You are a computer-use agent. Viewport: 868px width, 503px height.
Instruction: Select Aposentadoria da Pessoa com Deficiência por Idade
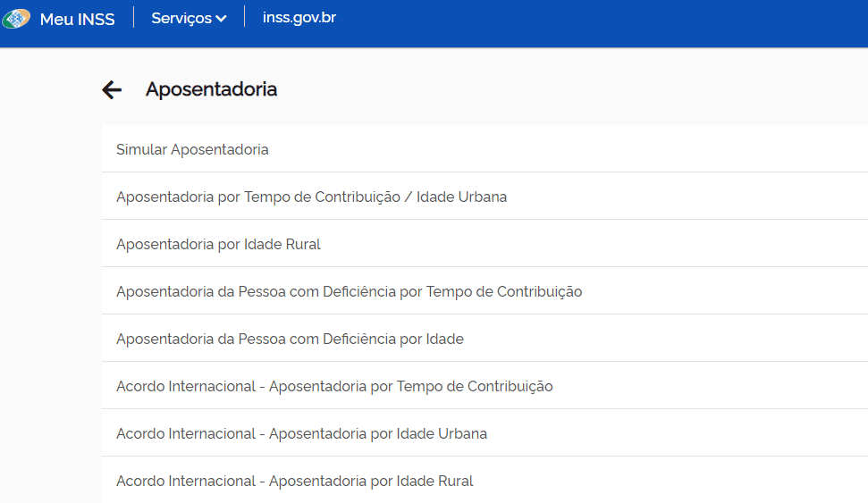(485, 338)
